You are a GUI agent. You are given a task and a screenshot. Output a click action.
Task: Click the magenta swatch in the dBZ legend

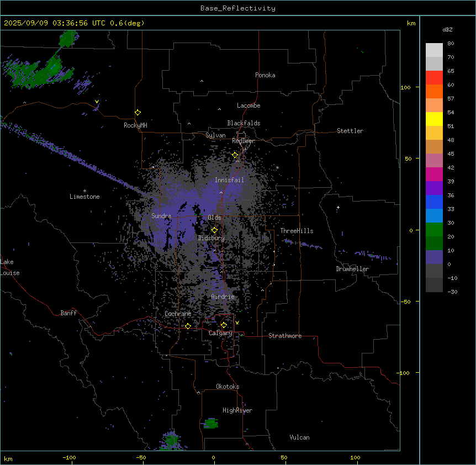click(x=434, y=174)
